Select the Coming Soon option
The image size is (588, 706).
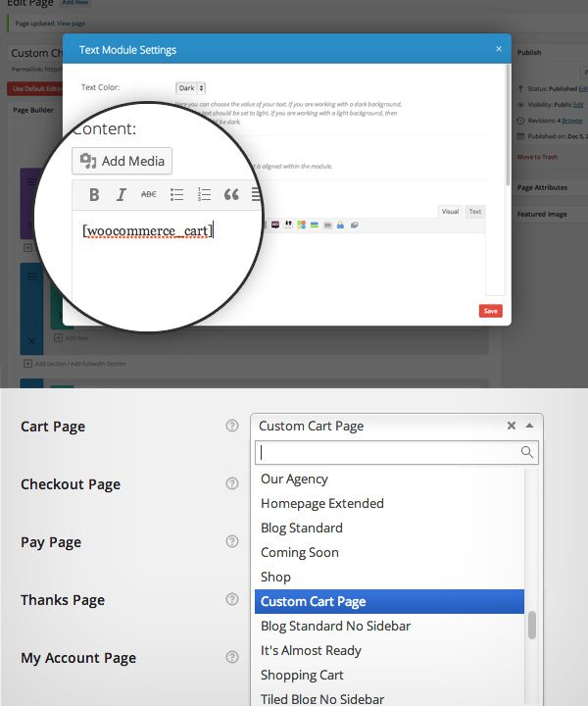(389, 552)
